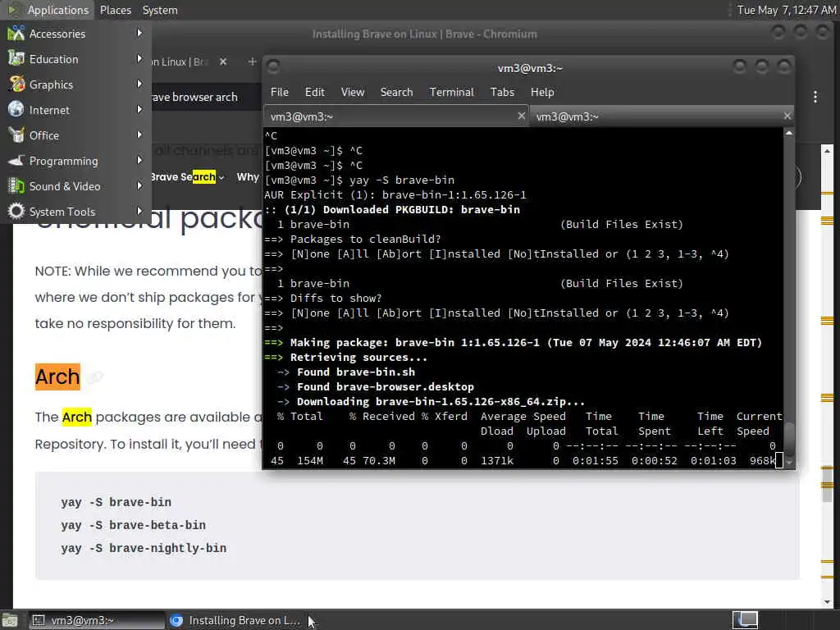Open the Brave Search dropdown on webpage

pyautogui.click(x=187, y=177)
